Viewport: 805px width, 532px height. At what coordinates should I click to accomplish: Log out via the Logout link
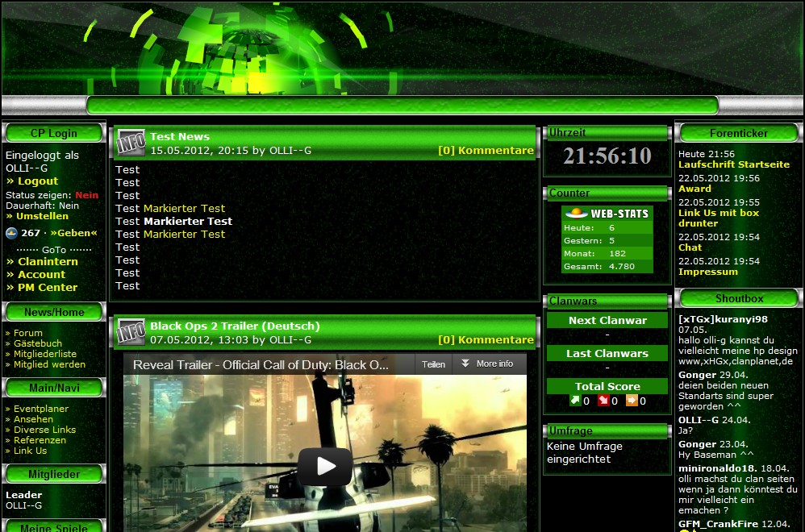pos(37,181)
